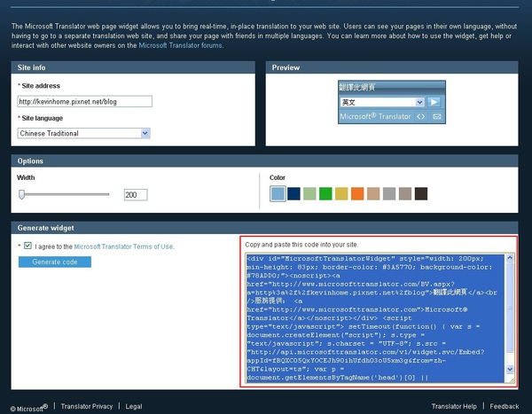Click the Width value input field
Screen dimensions: 532x414
tap(136, 195)
